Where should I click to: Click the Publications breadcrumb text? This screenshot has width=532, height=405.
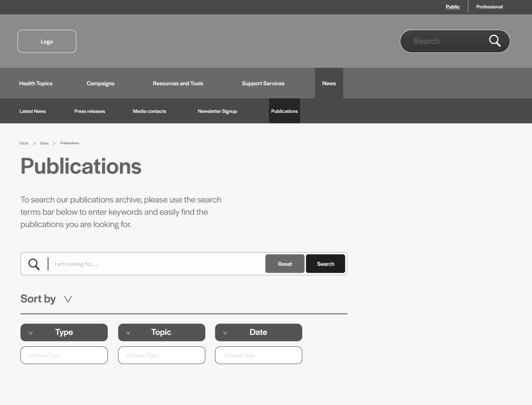click(x=70, y=143)
